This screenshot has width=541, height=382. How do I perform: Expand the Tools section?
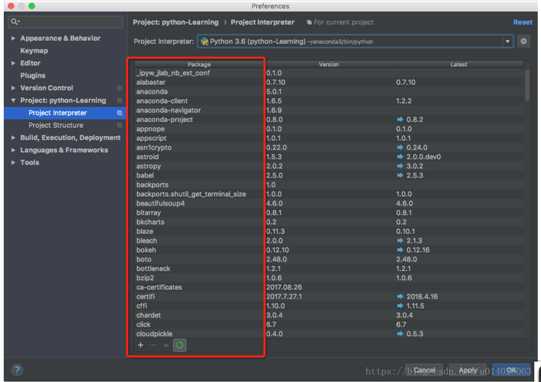13,163
